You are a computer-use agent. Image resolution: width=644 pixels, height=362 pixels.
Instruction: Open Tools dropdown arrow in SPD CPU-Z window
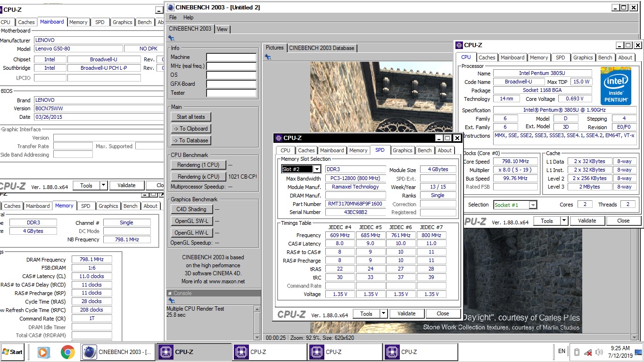383,313
